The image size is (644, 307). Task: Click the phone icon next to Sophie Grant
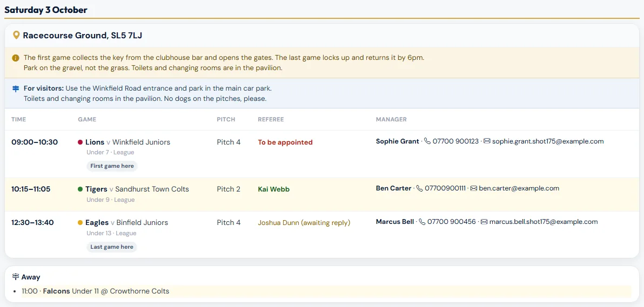(427, 141)
